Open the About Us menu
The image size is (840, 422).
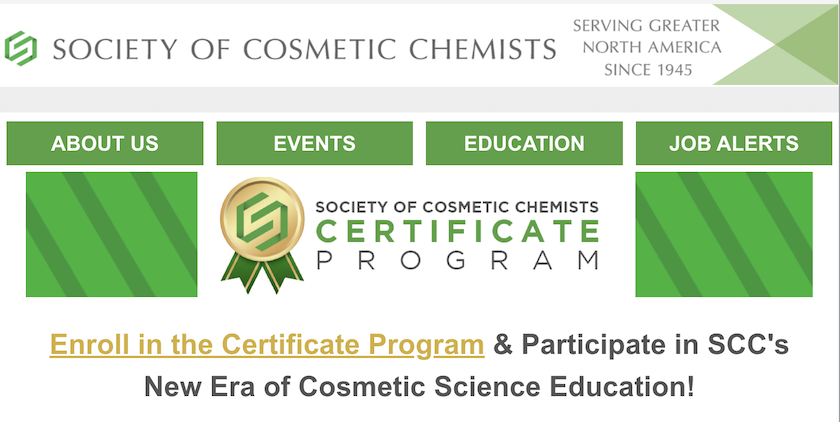[105, 143]
